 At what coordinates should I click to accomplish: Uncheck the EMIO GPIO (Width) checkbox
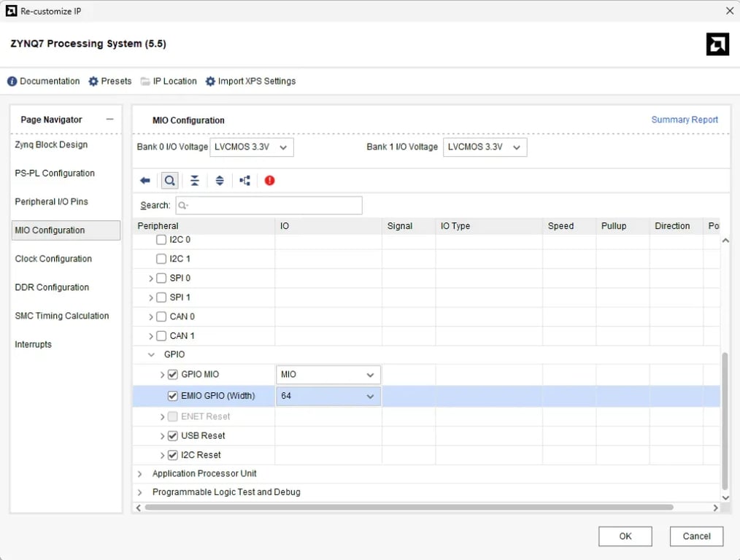click(173, 396)
